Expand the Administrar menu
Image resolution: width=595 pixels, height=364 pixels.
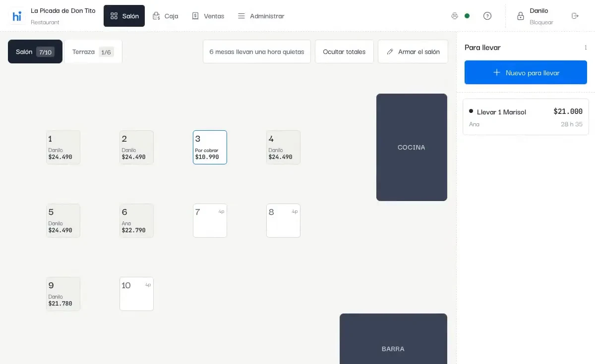click(261, 16)
